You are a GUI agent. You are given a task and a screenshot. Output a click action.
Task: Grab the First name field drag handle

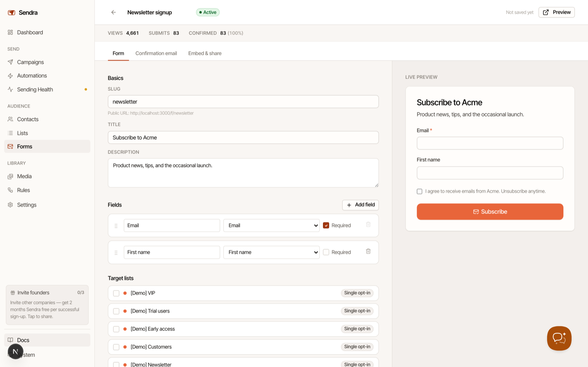click(116, 253)
